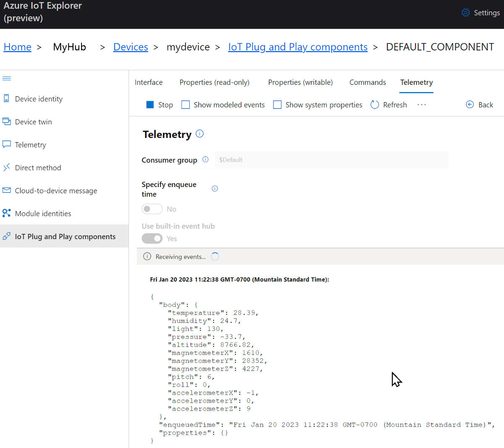The height and width of the screenshot is (448, 504).
Task: Disable the Use built-in event hub toggle
Action: pos(152,238)
